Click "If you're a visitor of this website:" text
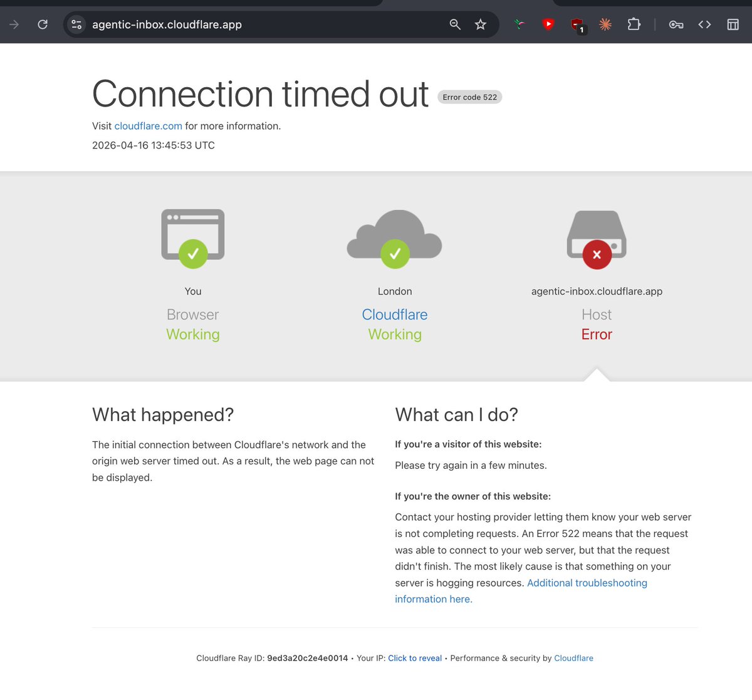This screenshot has width=752, height=700. 468,444
